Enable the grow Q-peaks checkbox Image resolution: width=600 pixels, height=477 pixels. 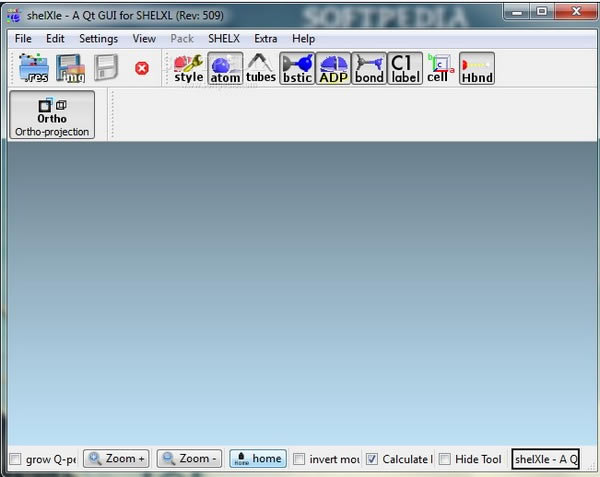tap(15, 460)
